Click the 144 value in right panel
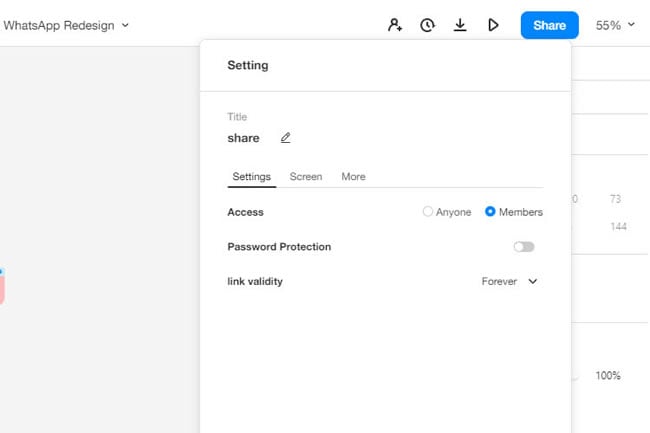 click(618, 226)
